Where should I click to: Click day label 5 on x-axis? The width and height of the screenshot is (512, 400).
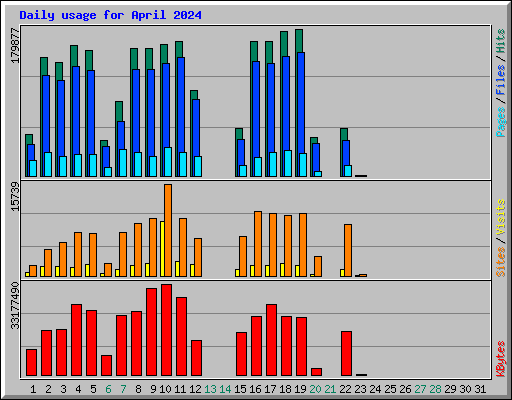tap(93, 389)
